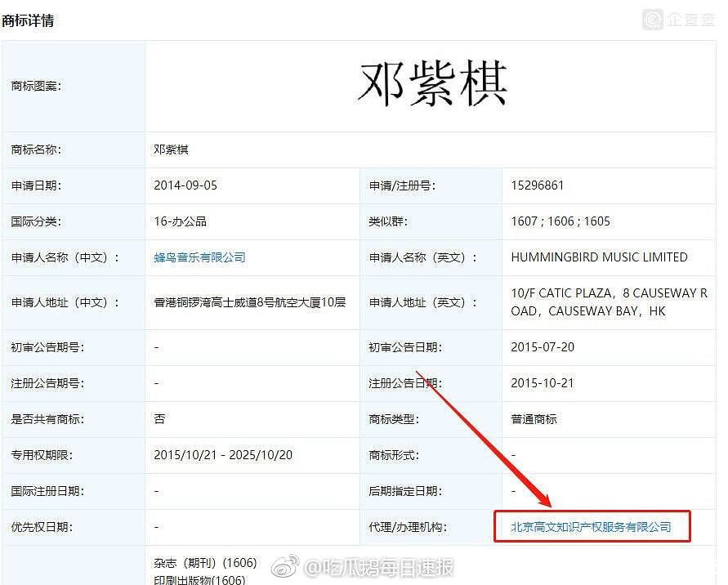This screenshot has height=585, width=728.
Task: Click the Chinese address 香港铜锣湾高士威道8号
Action: pyautogui.click(x=249, y=302)
